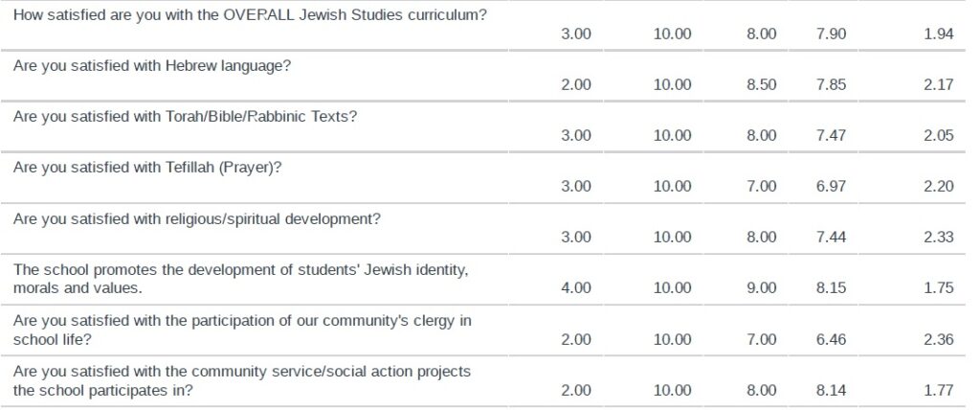
Task: Select the religious/spiritual development question
Action: pyautogui.click(x=197, y=219)
